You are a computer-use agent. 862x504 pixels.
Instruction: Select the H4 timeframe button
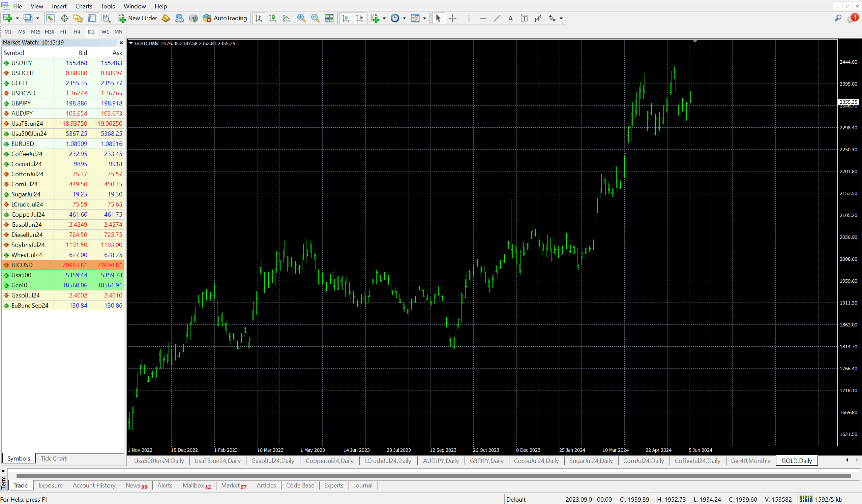click(77, 31)
